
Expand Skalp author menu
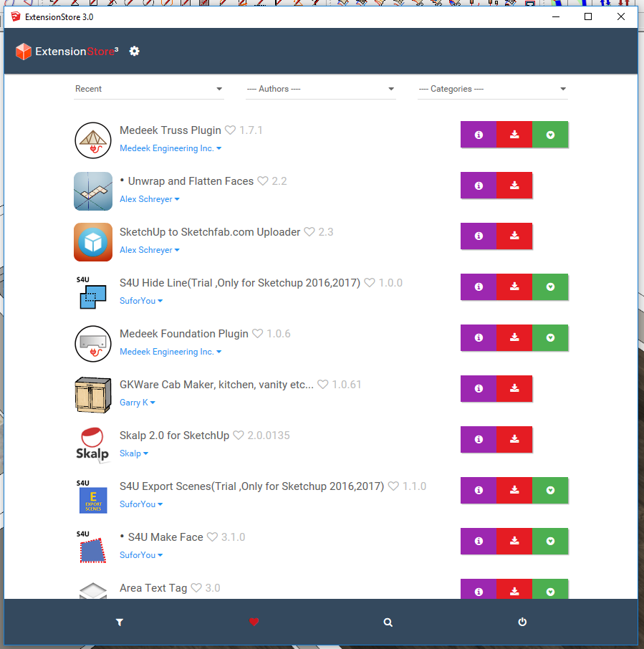click(x=134, y=453)
